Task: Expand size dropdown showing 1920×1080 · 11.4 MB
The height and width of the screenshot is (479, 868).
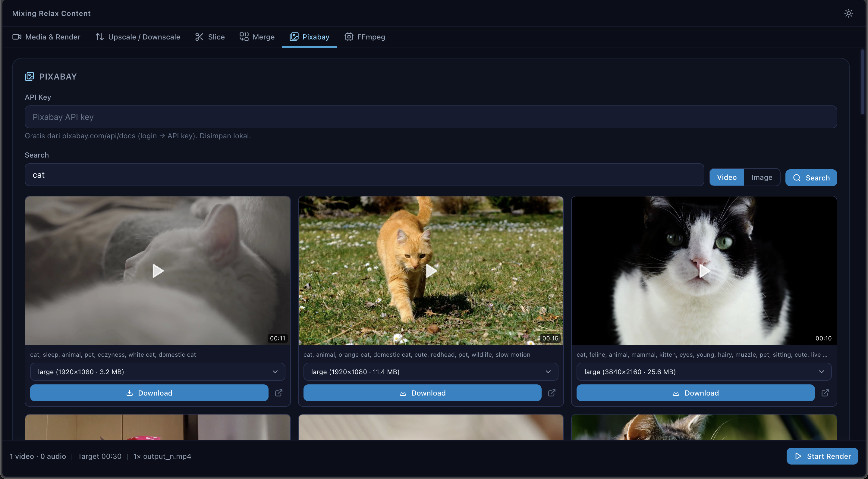Action: (x=431, y=371)
